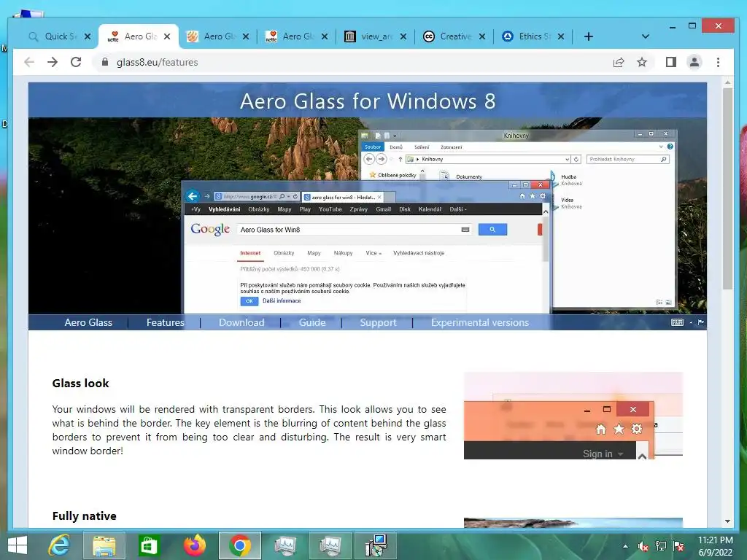
Task: Click the scrollbar up arrow
Action: 727,82
